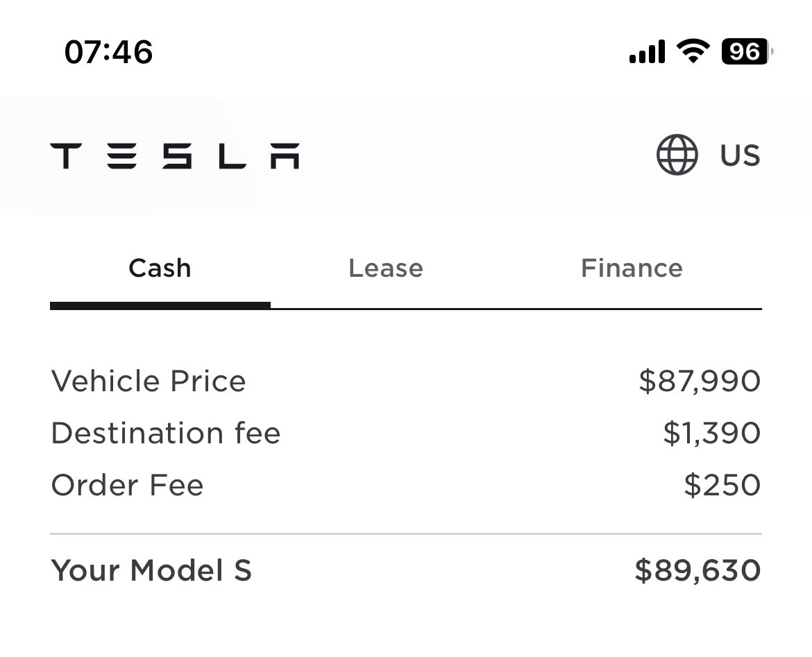Screen dimensions: 812x657
Task: Tap the divider above Your Model S
Action: pyautogui.click(x=406, y=534)
